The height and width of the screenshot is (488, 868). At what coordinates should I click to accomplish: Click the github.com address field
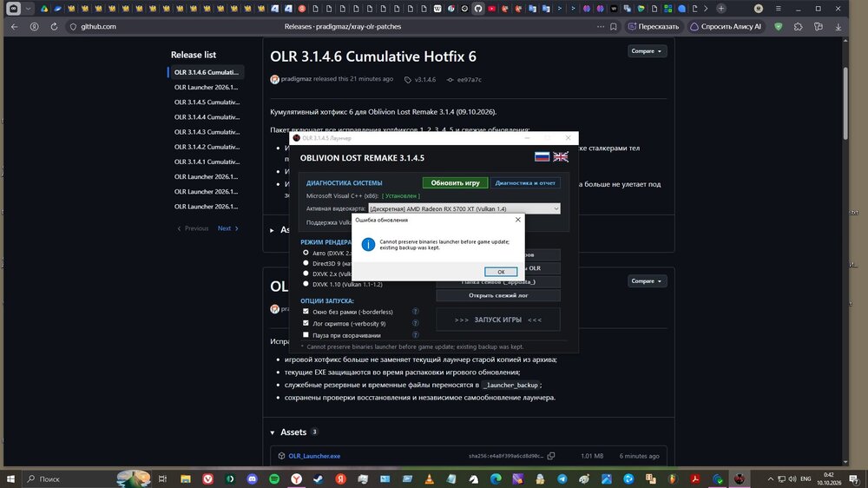[98, 27]
